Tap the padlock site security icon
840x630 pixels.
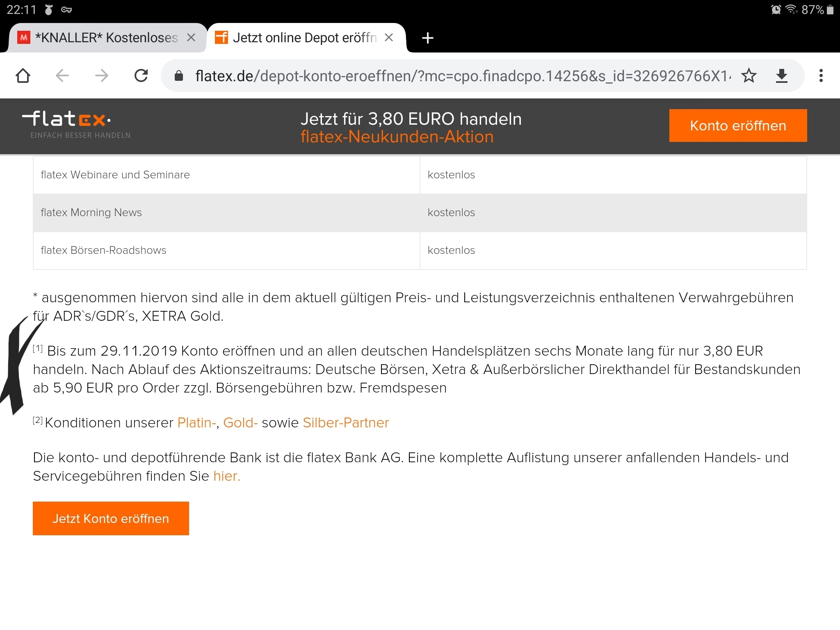pos(179,76)
